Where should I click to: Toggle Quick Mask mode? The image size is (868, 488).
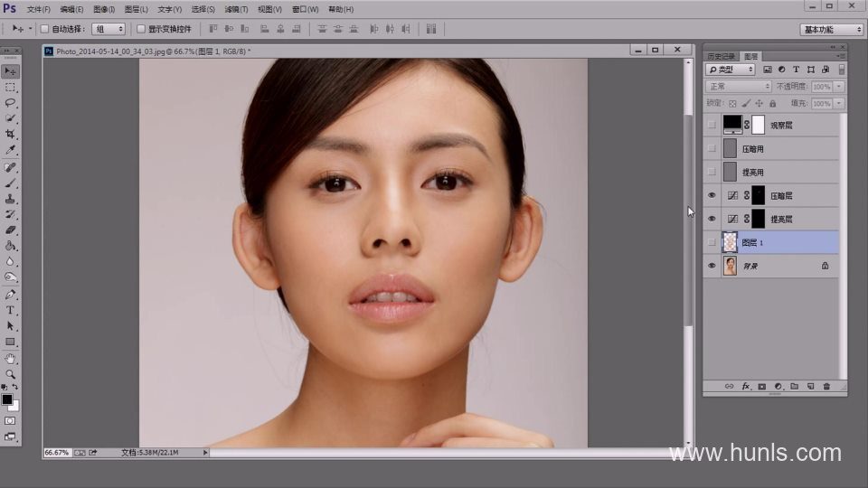point(11,421)
